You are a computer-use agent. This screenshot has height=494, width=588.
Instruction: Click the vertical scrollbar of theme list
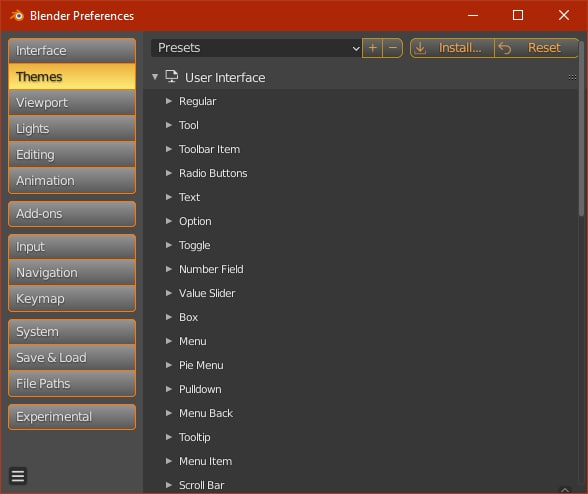[x=582, y=128]
